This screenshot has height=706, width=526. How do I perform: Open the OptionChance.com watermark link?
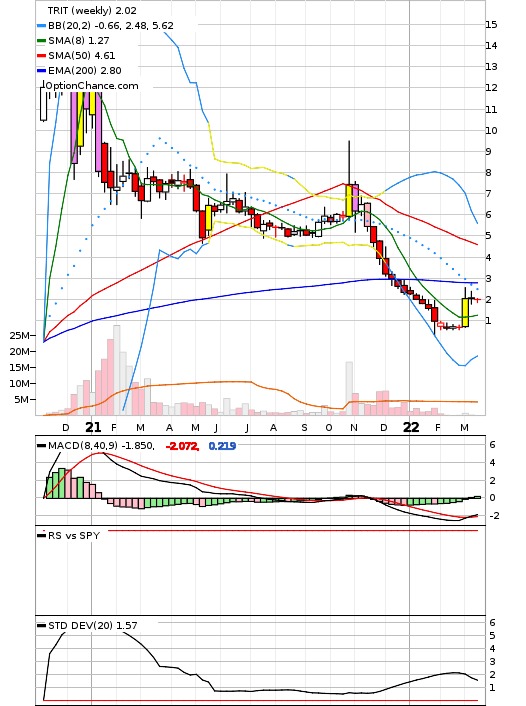92,86
